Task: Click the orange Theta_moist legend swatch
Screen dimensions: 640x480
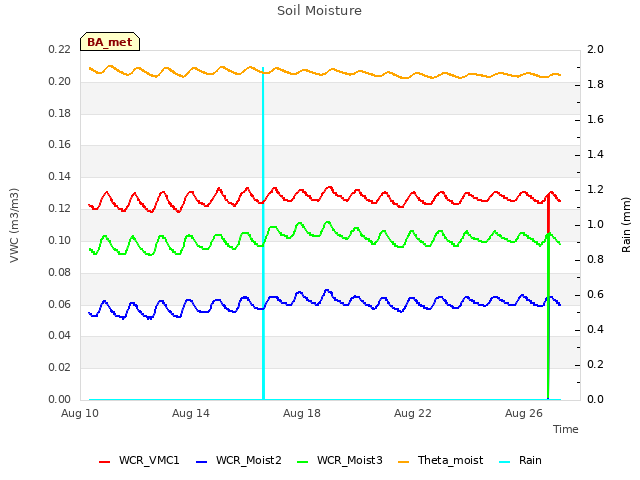Action: coord(404,462)
